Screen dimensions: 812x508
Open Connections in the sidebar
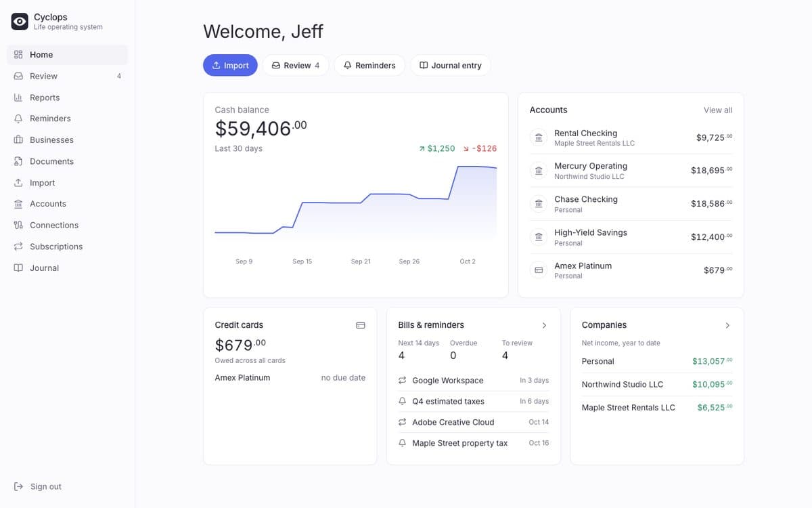[x=68, y=226]
